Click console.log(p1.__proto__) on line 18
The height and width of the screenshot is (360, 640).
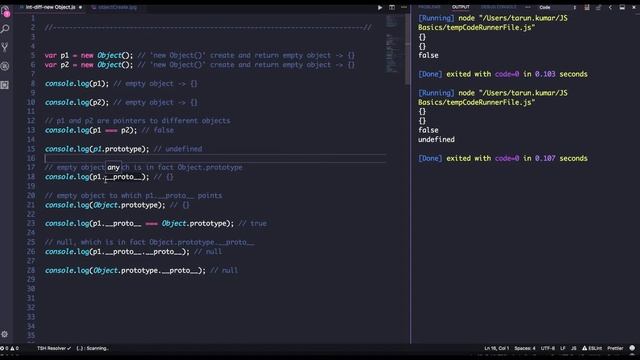[x=97, y=177]
